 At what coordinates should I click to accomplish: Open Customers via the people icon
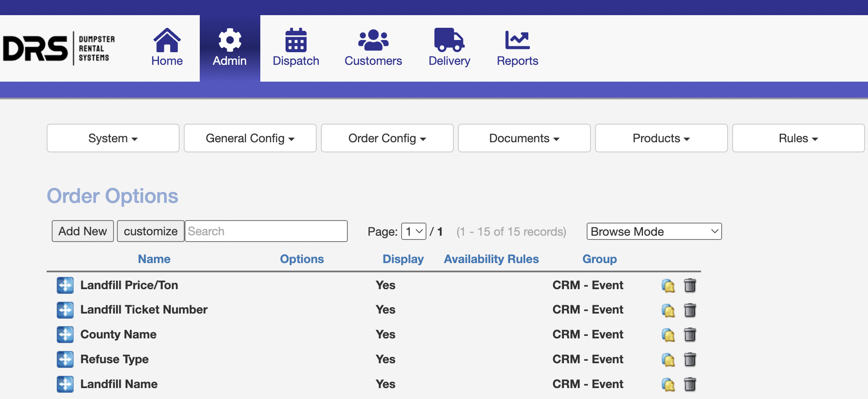(373, 40)
